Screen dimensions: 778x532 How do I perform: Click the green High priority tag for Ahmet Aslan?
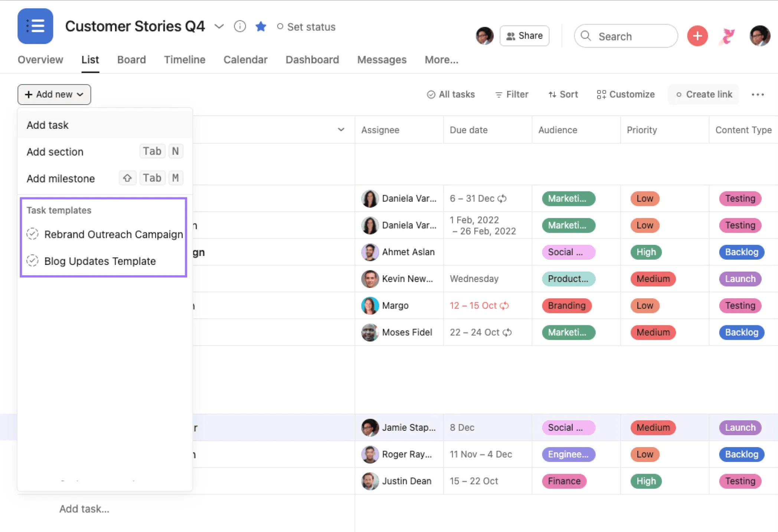[646, 252]
